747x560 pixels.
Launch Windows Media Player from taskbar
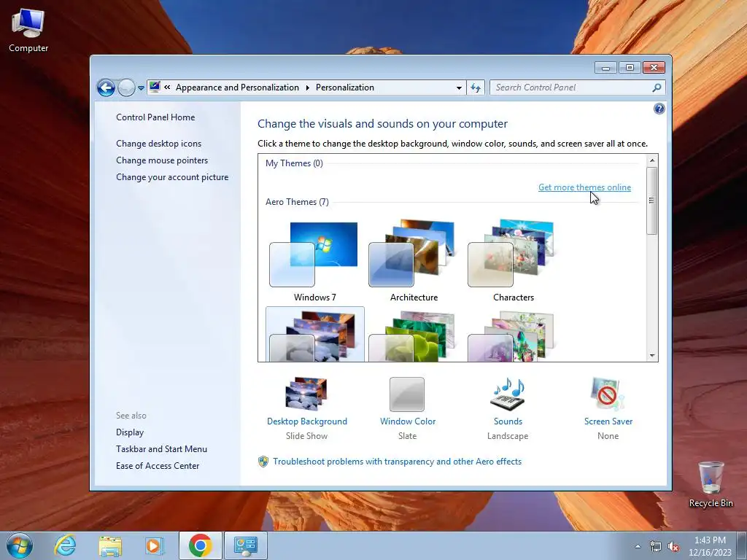[153, 546]
